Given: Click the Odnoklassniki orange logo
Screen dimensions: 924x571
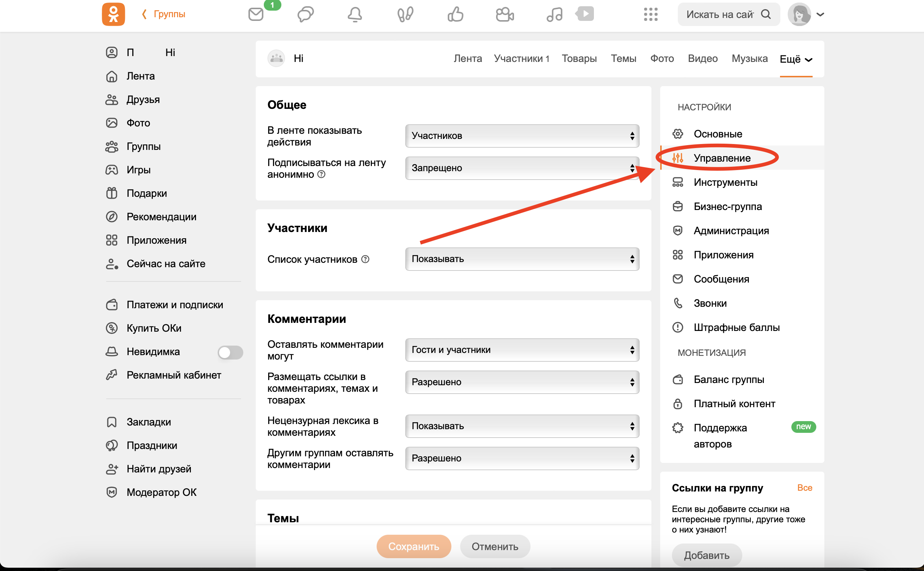Looking at the screenshot, I should click(x=113, y=14).
